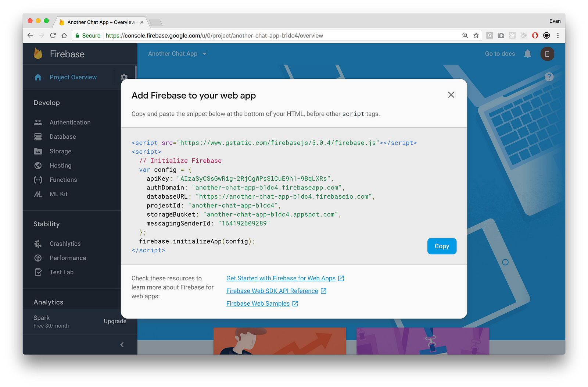
Task: Click the Crashlytics bug icon
Action: 38,244
